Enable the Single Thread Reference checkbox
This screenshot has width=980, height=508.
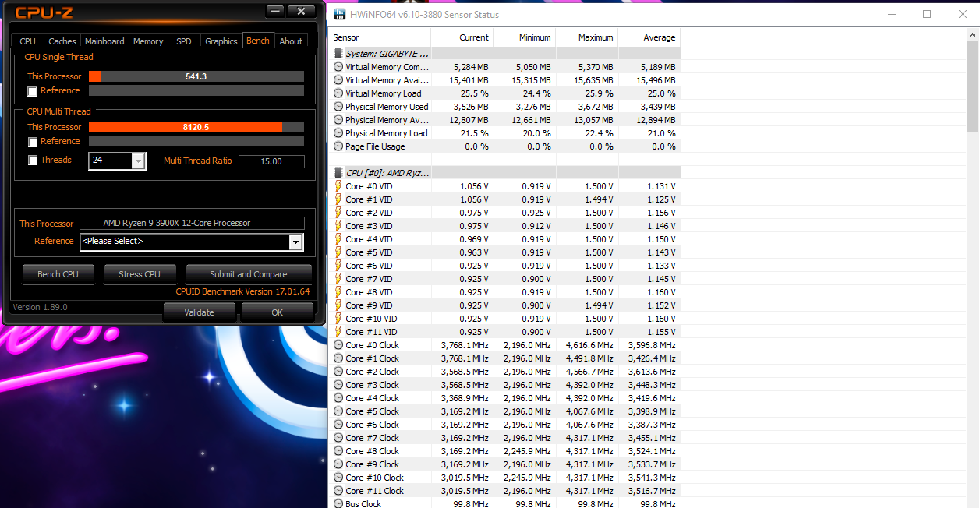[32, 91]
